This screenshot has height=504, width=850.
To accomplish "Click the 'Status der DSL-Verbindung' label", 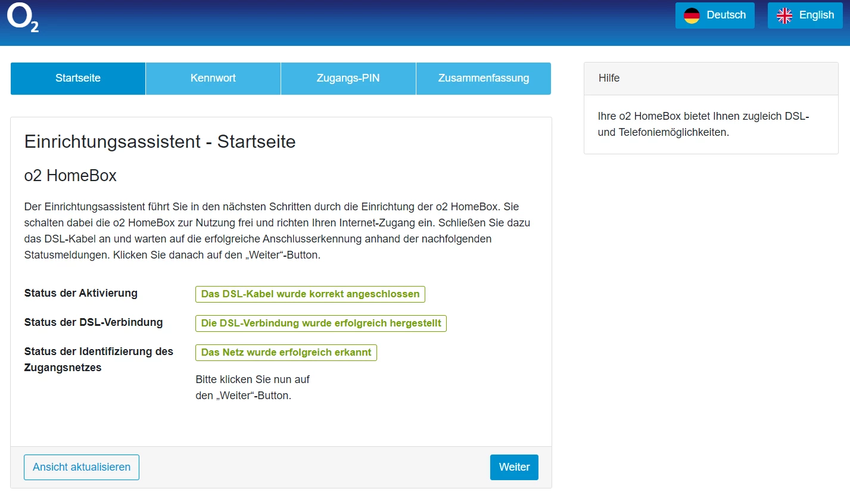I will (x=94, y=322).
